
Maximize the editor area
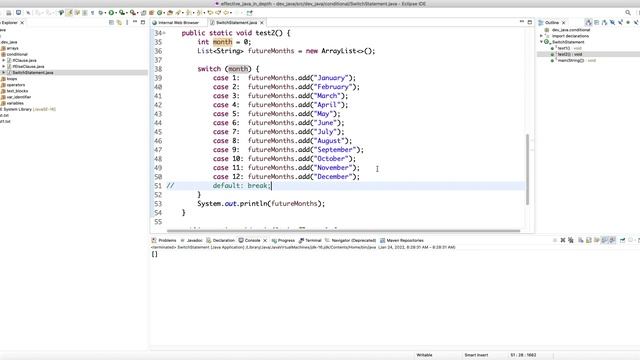point(530,22)
